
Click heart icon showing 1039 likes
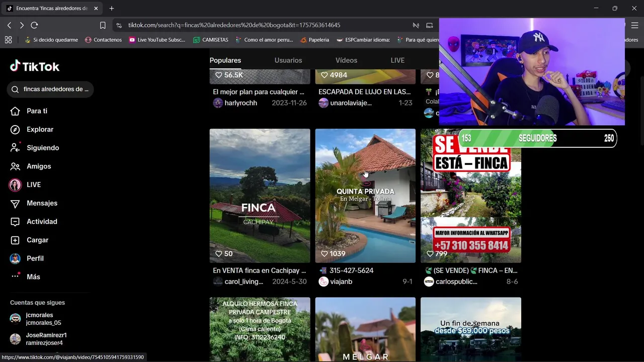click(x=325, y=254)
